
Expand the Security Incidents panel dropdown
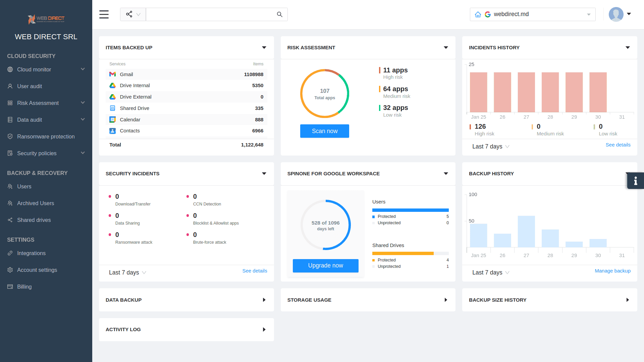coord(265,173)
